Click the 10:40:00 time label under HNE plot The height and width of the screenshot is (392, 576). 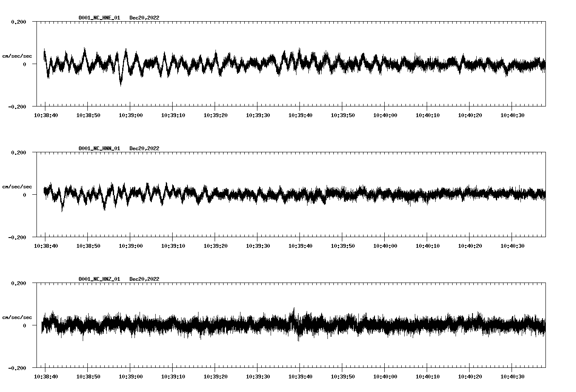[x=385, y=115]
